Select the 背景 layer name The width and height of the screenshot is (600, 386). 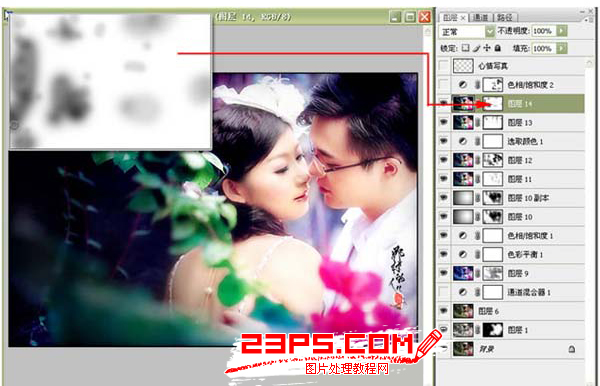pyautogui.click(x=486, y=349)
